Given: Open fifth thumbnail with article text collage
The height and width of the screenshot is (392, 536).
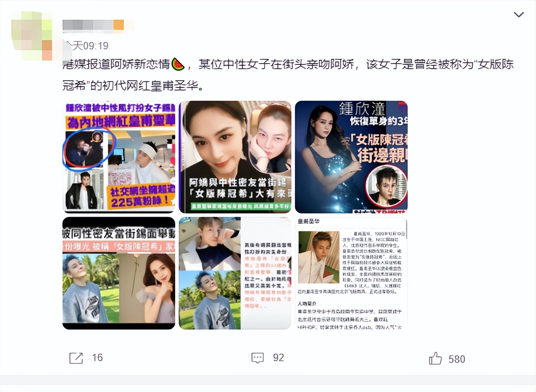Looking at the screenshot, I should coord(235,273).
